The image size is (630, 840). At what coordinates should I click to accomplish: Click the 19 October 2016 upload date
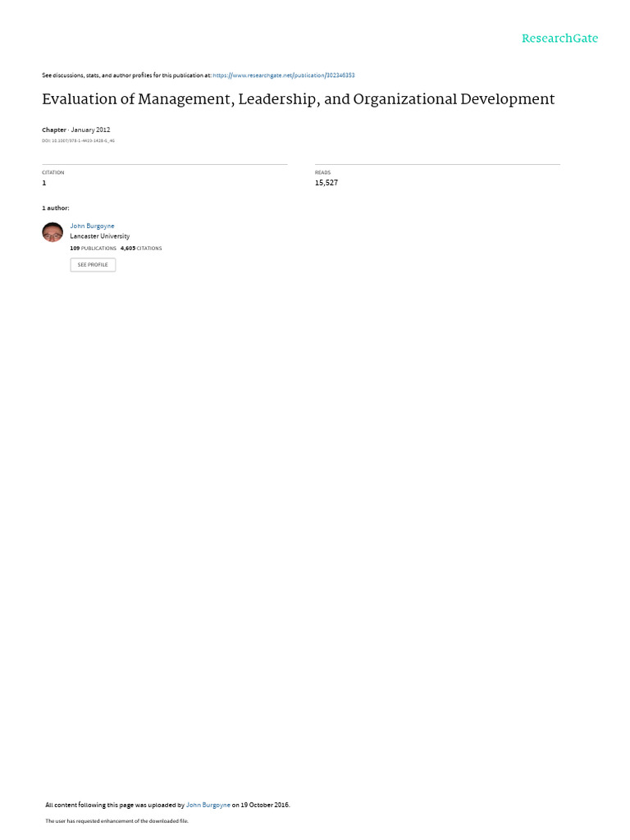click(265, 805)
